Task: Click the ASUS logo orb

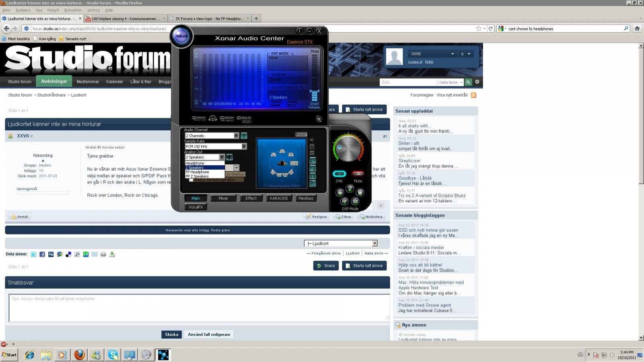Action: [182, 36]
